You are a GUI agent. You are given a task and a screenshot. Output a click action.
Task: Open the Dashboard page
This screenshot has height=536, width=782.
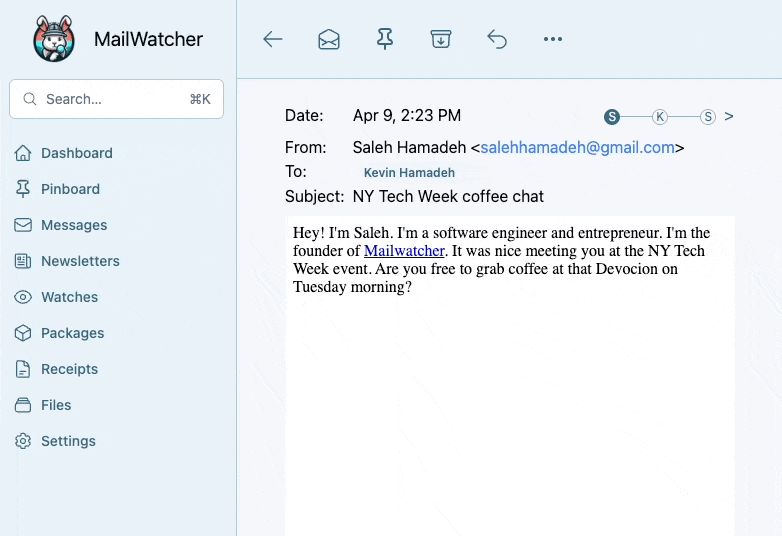(76, 153)
